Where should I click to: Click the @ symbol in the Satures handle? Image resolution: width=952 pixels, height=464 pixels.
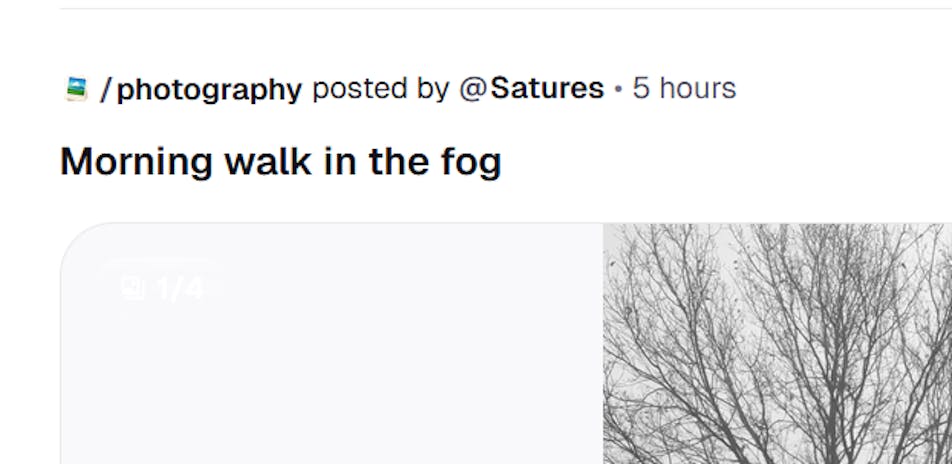click(473, 89)
